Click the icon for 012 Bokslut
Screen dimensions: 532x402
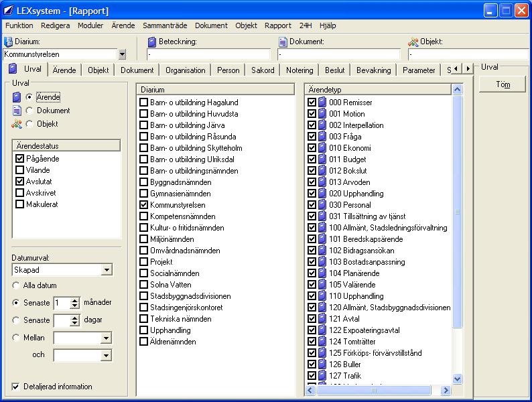point(322,171)
